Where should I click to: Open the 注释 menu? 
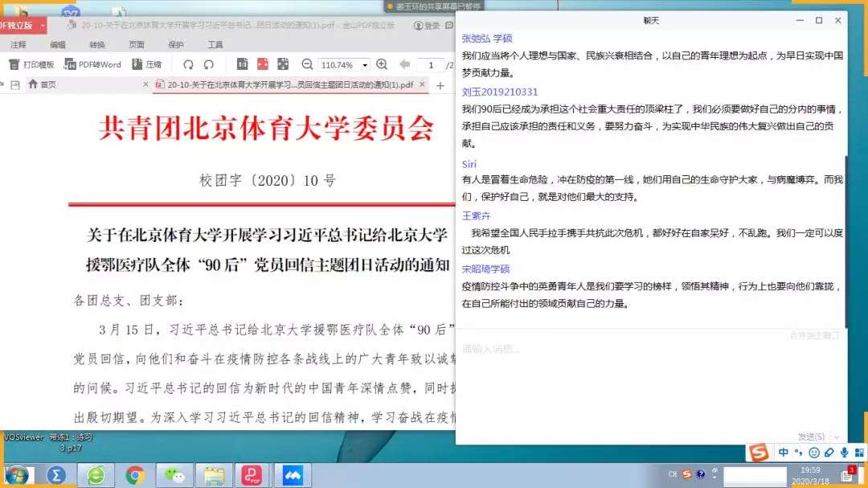[18, 45]
